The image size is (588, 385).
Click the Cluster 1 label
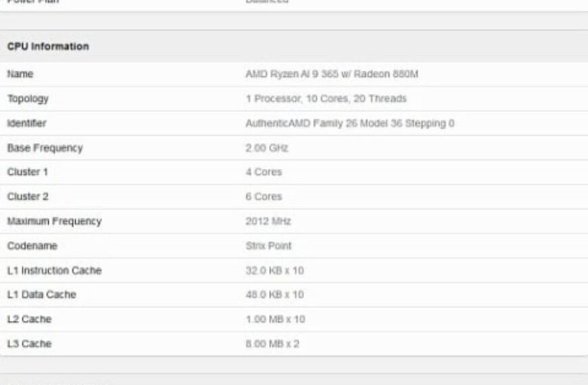(x=28, y=172)
